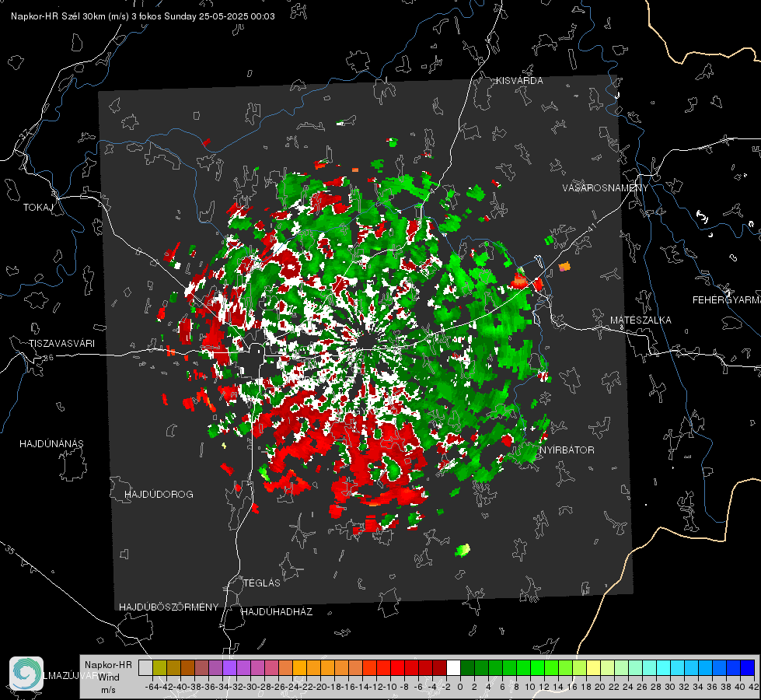Click the cyan legend swatch above 28

[x=663, y=667]
